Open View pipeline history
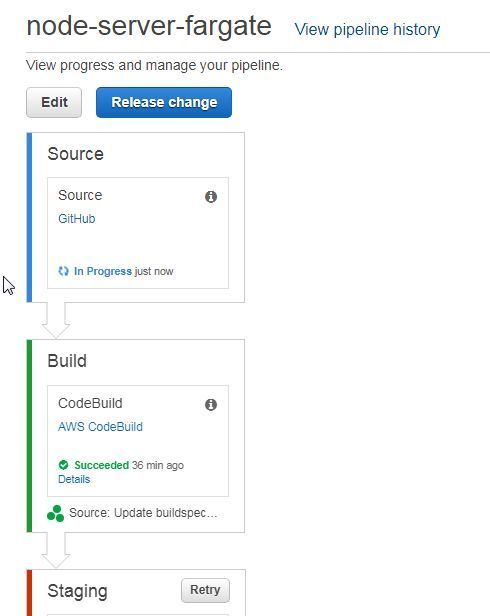This screenshot has height=616, width=490. (x=367, y=29)
